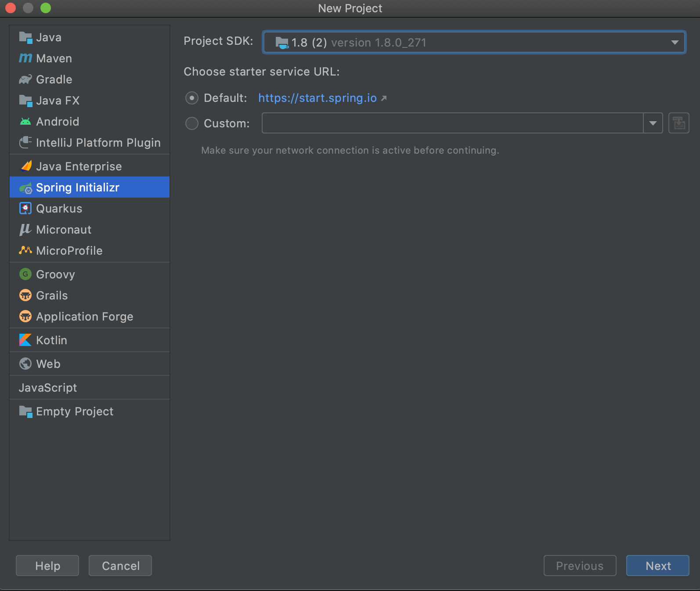The width and height of the screenshot is (700, 591).
Task: Select Empty Project label
Action: pos(75,411)
